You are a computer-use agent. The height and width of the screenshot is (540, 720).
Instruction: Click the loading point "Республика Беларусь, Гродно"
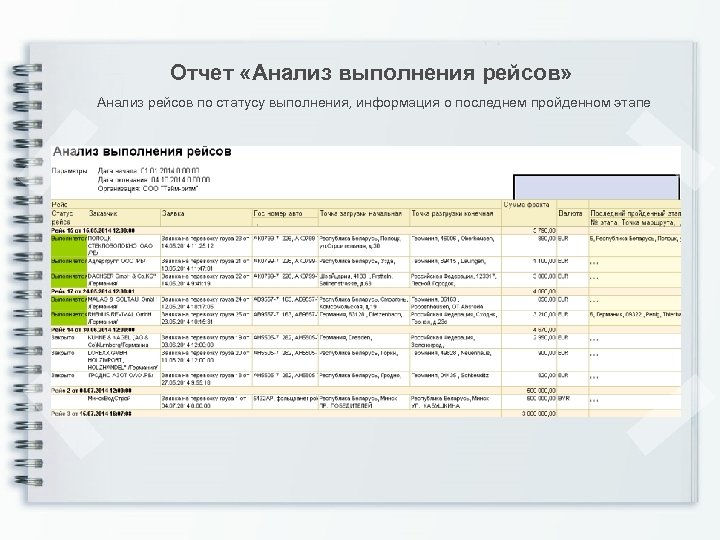(364, 379)
